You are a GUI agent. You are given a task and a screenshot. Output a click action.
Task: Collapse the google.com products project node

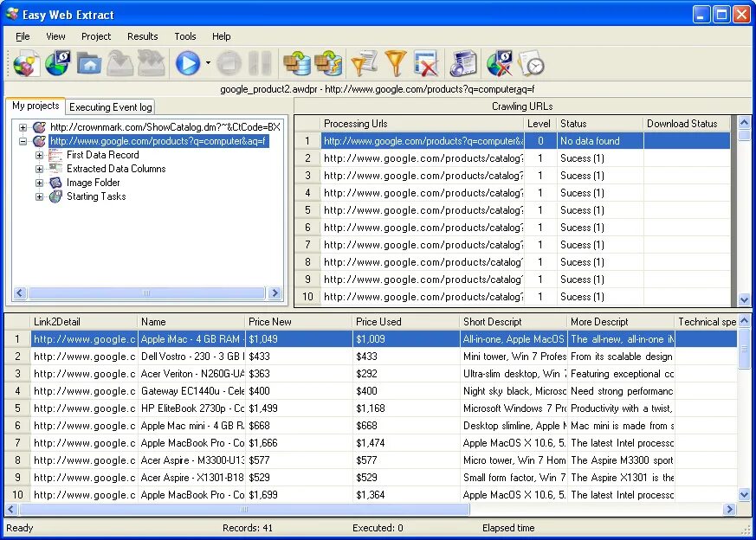(23, 142)
